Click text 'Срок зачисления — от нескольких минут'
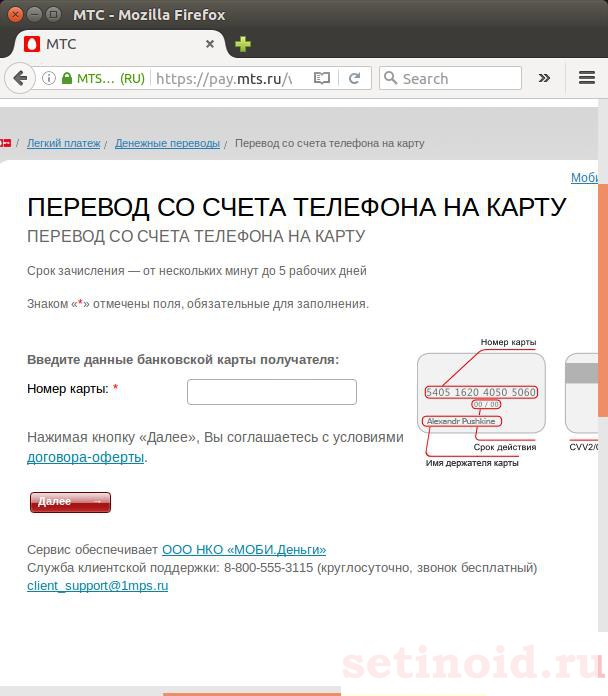This screenshot has height=696, width=608. point(142,271)
